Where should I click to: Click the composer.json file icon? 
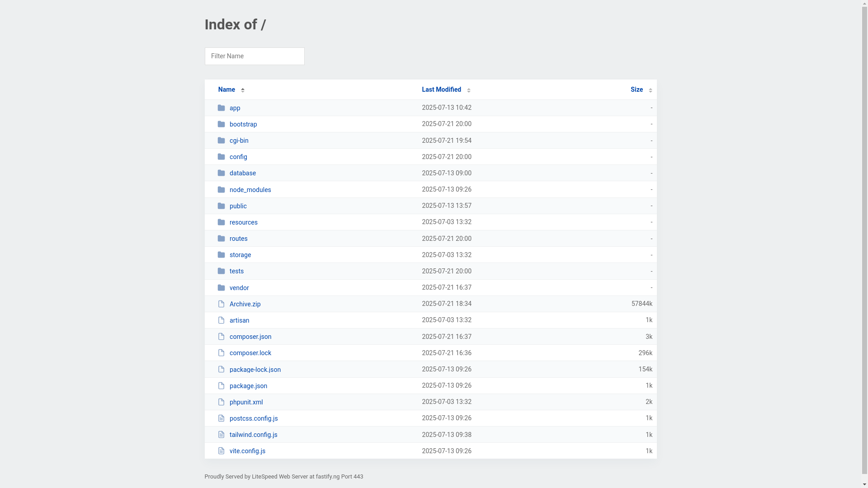221,337
